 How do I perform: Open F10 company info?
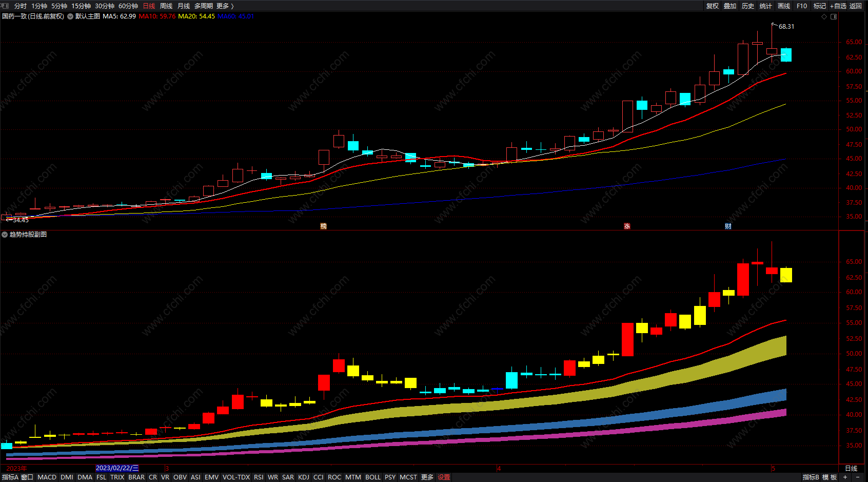point(802,6)
